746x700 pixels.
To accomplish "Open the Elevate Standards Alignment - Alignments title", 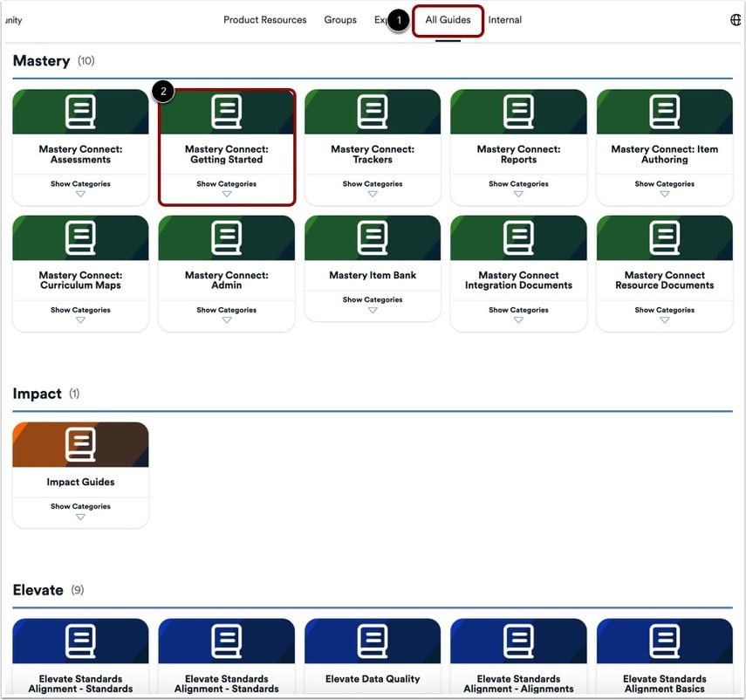I will click(x=518, y=683).
